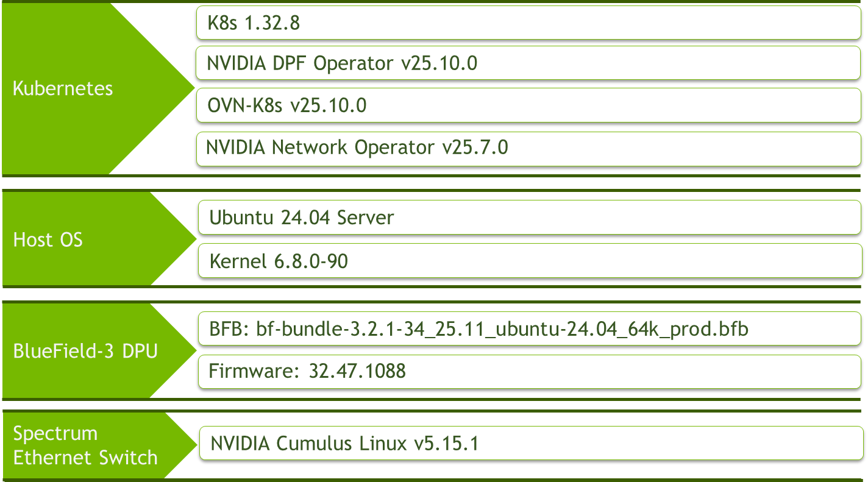
Task: Select the Kernel 6.8.0-90 entry
Action: [530, 261]
